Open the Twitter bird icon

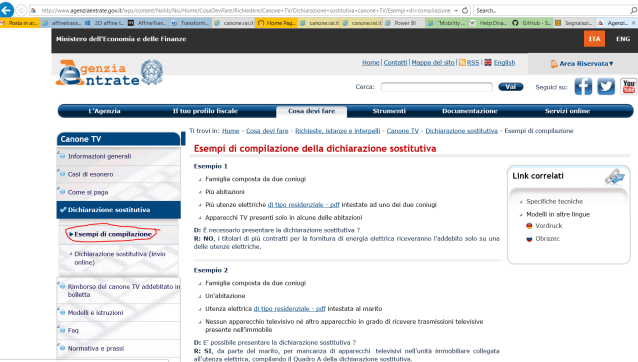(606, 87)
